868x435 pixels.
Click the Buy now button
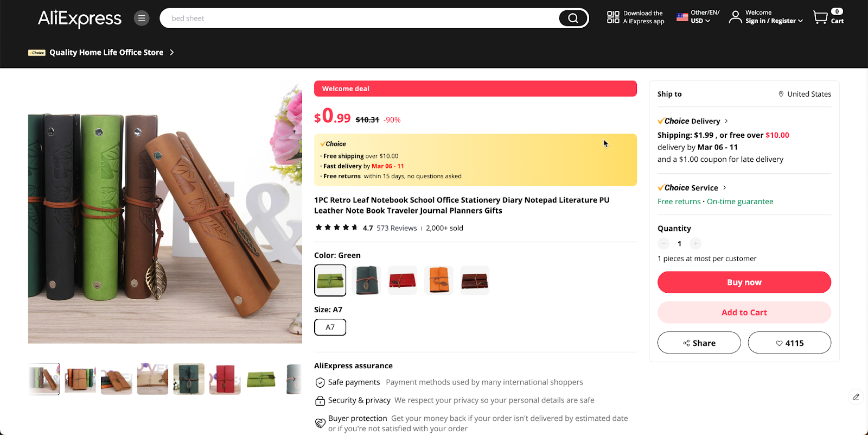pos(744,282)
